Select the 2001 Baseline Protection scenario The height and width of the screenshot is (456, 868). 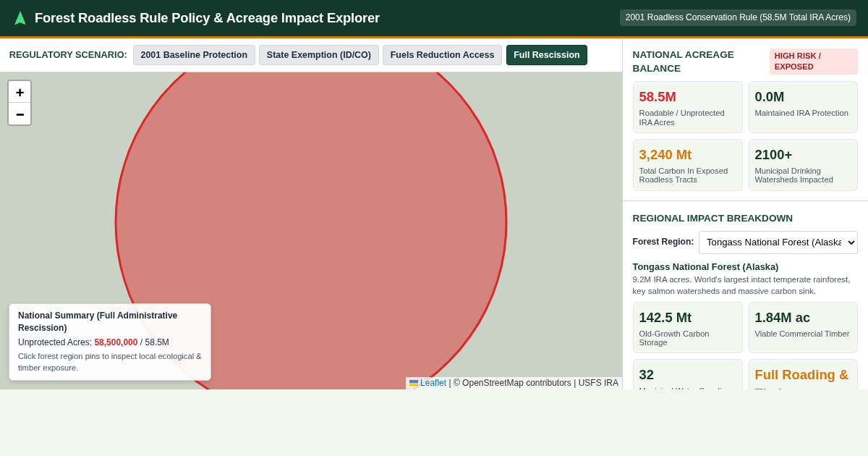[194, 55]
